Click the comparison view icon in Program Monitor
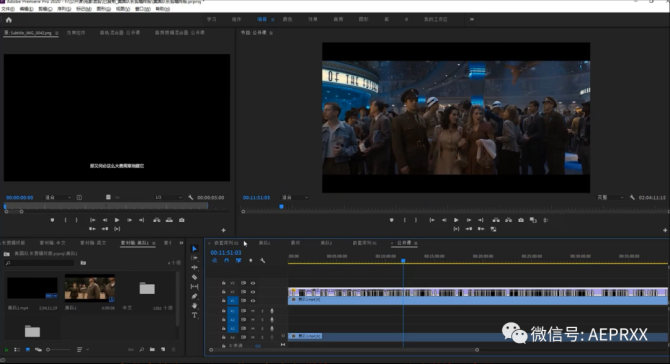 tap(533, 220)
